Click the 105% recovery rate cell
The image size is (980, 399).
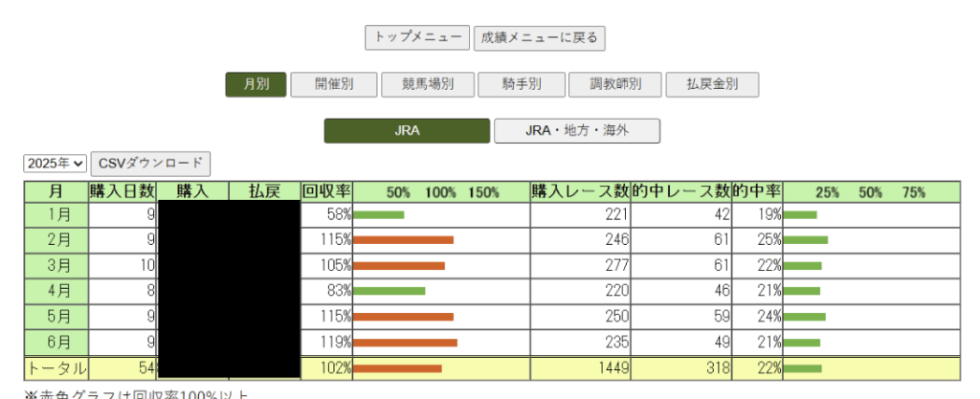point(326,266)
